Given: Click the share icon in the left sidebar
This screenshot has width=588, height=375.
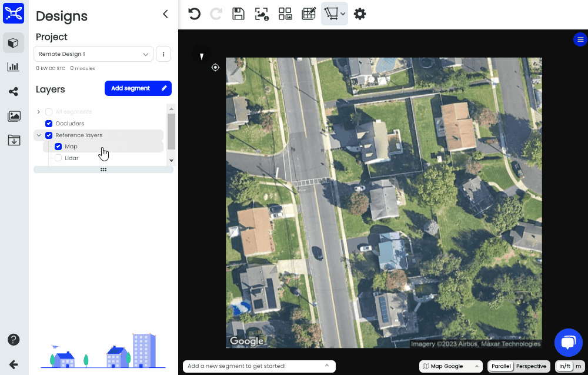Looking at the screenshot, I should click(14, 91).
